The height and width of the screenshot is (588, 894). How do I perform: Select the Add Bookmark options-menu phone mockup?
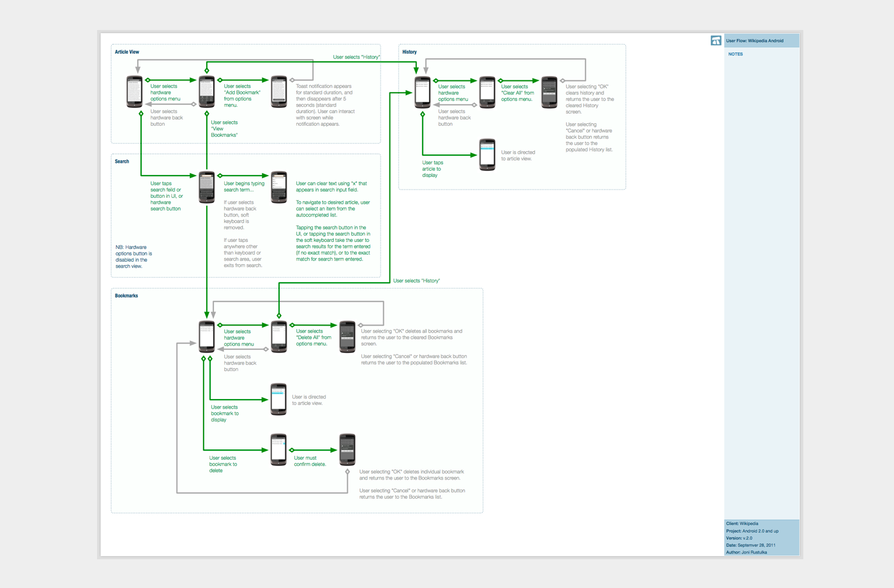[x=206, y=91]
